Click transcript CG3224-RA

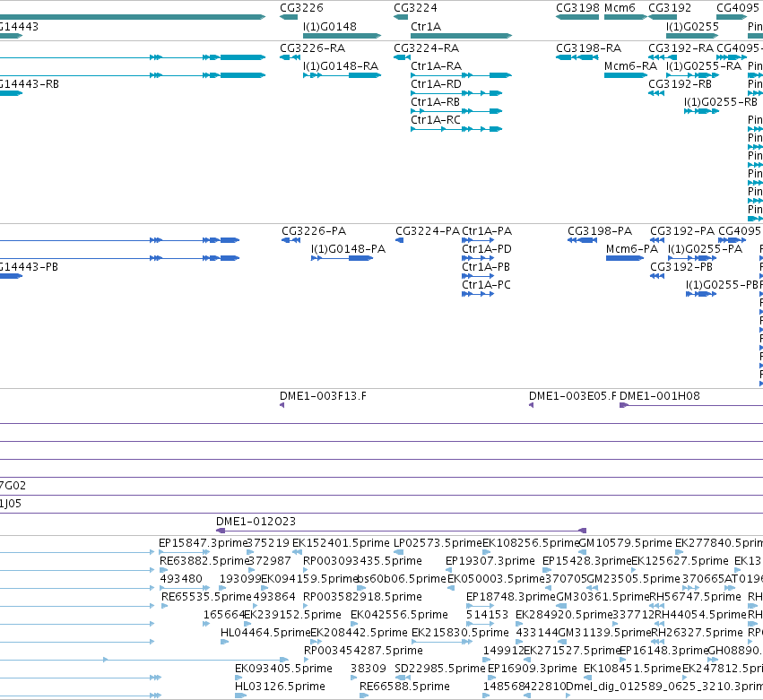click(x=426, y=48)
